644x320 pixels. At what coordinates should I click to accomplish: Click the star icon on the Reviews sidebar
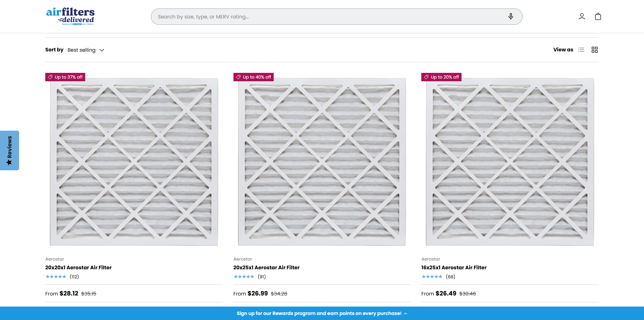point(9,162)
